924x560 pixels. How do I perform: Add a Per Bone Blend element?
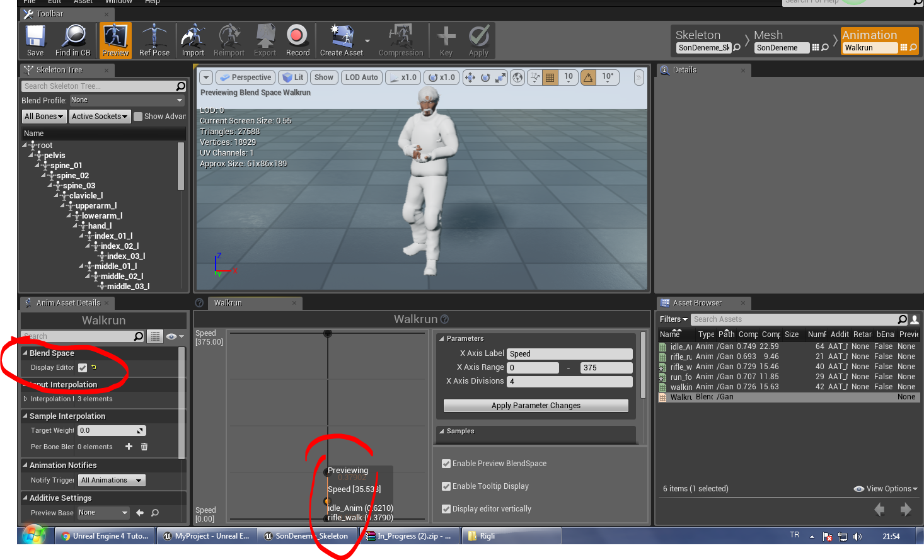(129, 447)
